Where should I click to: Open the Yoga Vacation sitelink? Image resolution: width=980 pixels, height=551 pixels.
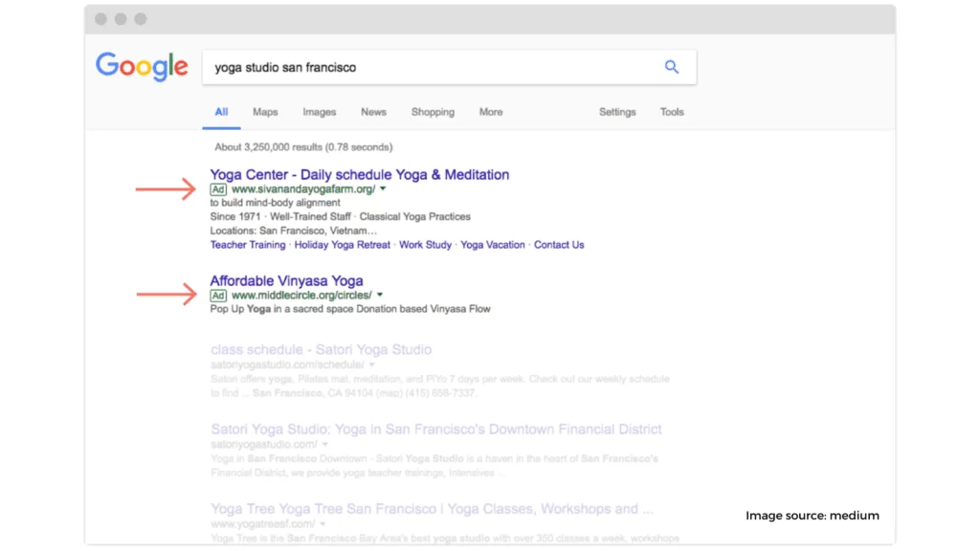click(x=493, y=245)
